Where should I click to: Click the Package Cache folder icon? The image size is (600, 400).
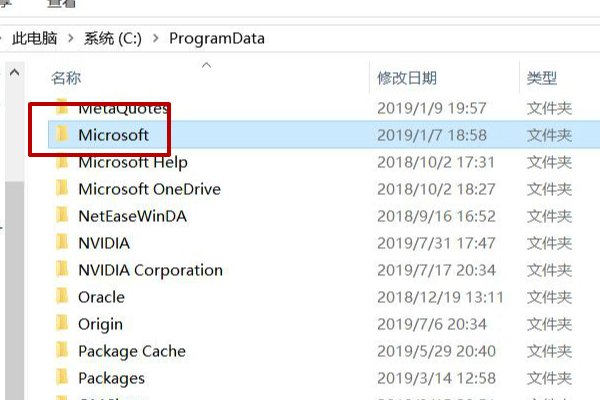(62, 351)
